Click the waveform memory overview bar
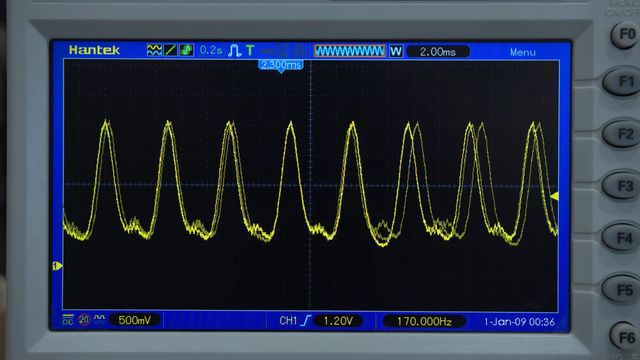 tap(350, 51)
